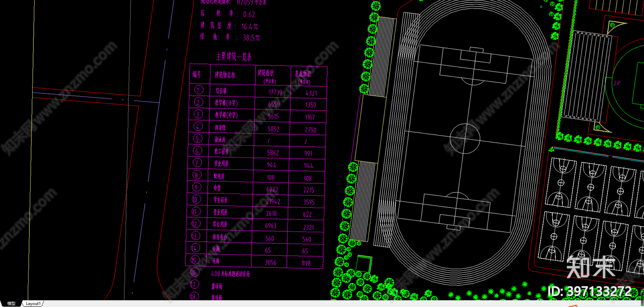Image resolution: width=644 pixels, height=307 pixels.
Task: Click footprint area value 2215
Action: [x=309, y=190]
